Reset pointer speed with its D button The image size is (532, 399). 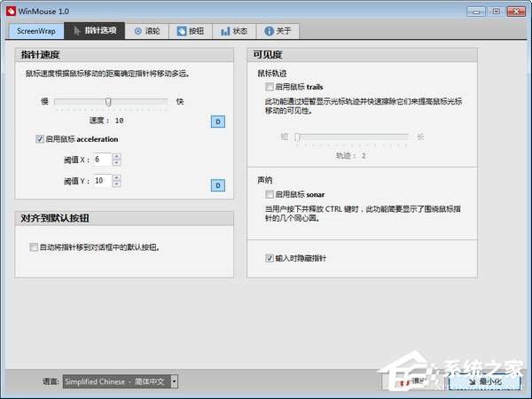pos(217,121)
